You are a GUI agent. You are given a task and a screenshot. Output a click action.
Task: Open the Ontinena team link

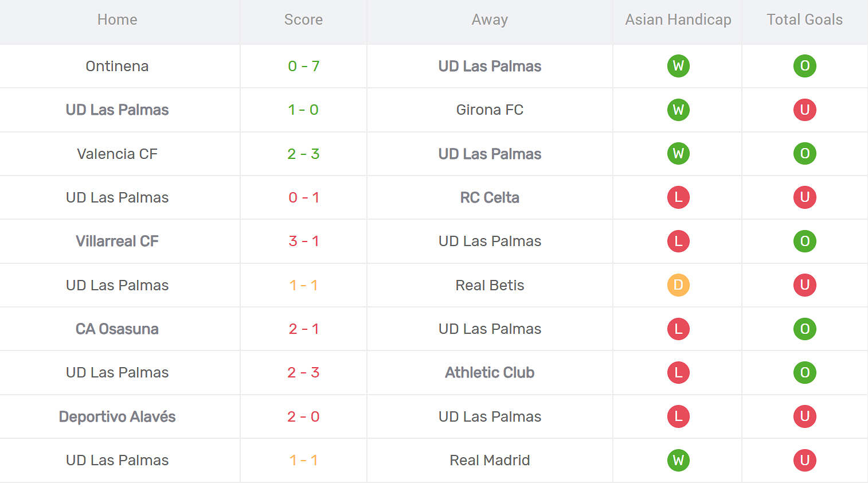point(117,66)
